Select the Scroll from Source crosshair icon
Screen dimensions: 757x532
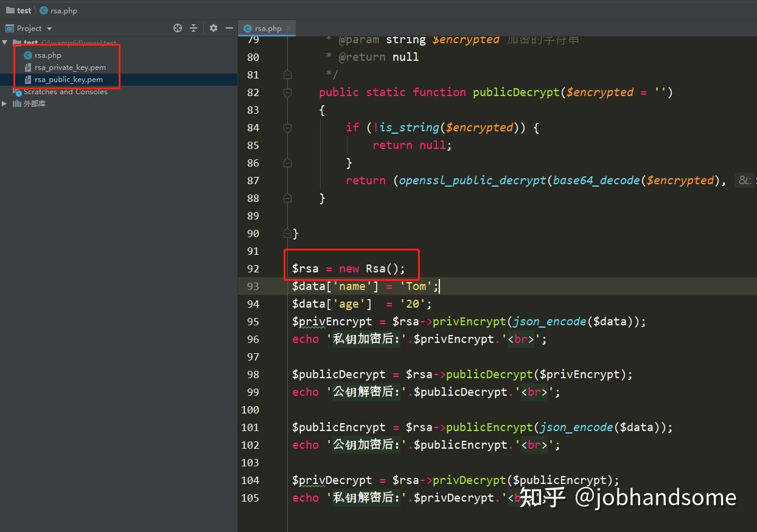[x=178, y=28]
